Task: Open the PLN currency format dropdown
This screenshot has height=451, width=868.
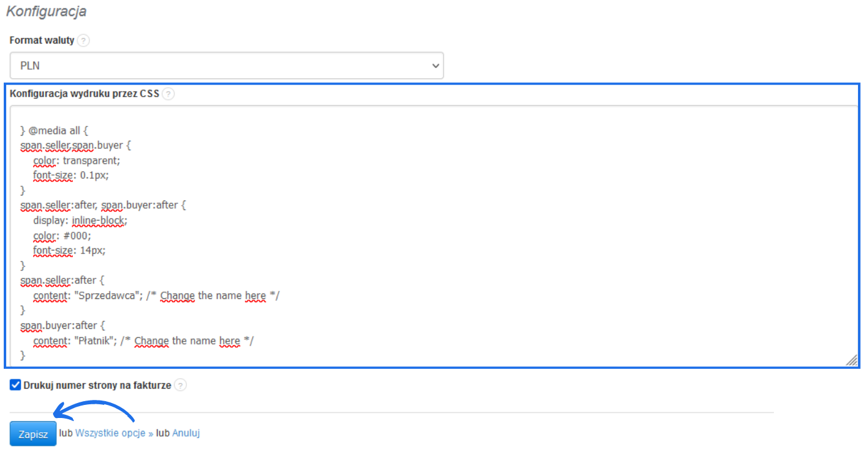Action: click(x=227, y=65)
